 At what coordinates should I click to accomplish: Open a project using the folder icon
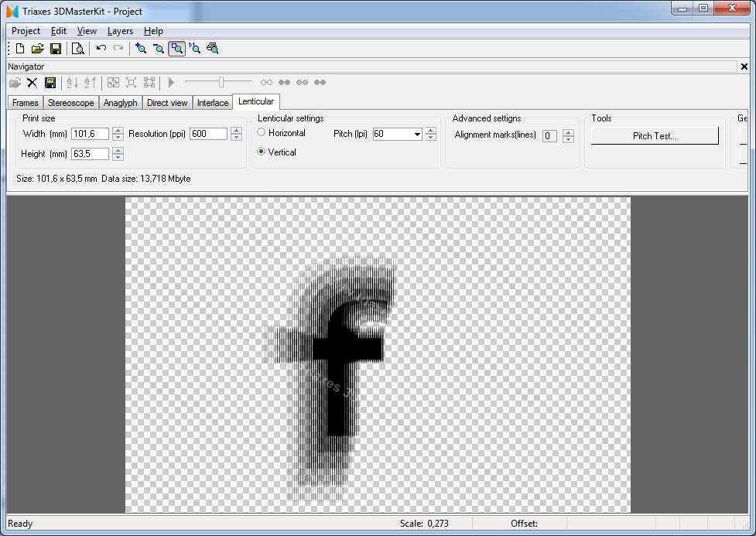pos(38,48)
